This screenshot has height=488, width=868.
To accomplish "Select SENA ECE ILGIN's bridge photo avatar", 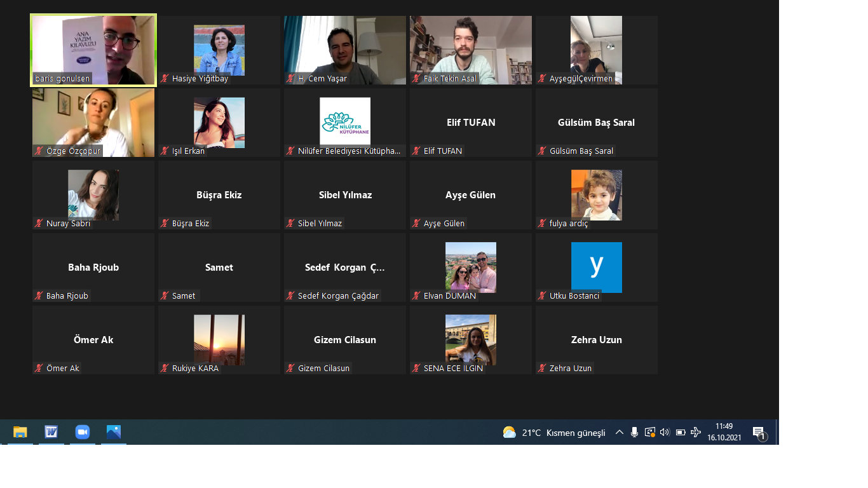I will [471, 340].
